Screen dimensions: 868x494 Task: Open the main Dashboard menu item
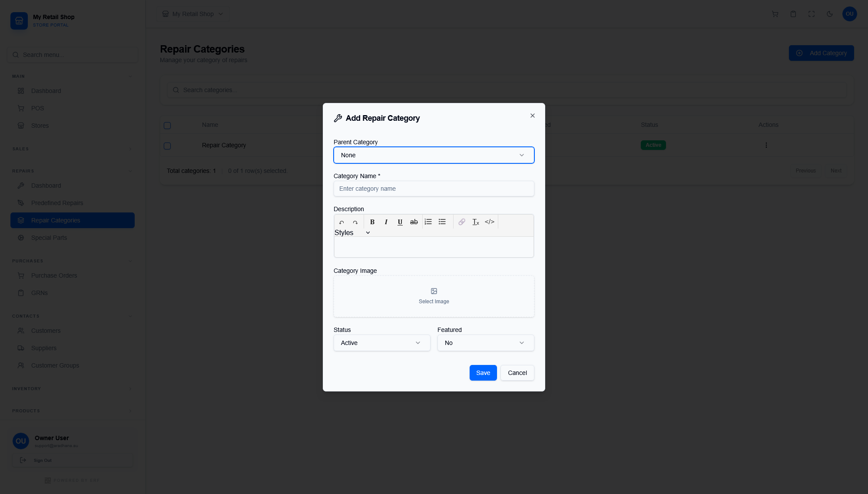click(x=73, y=91)
